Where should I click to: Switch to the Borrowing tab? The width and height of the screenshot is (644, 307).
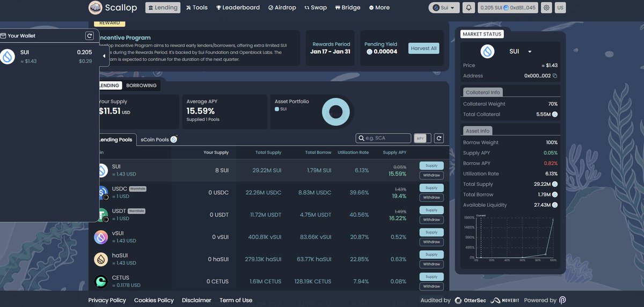click(141, 85)
